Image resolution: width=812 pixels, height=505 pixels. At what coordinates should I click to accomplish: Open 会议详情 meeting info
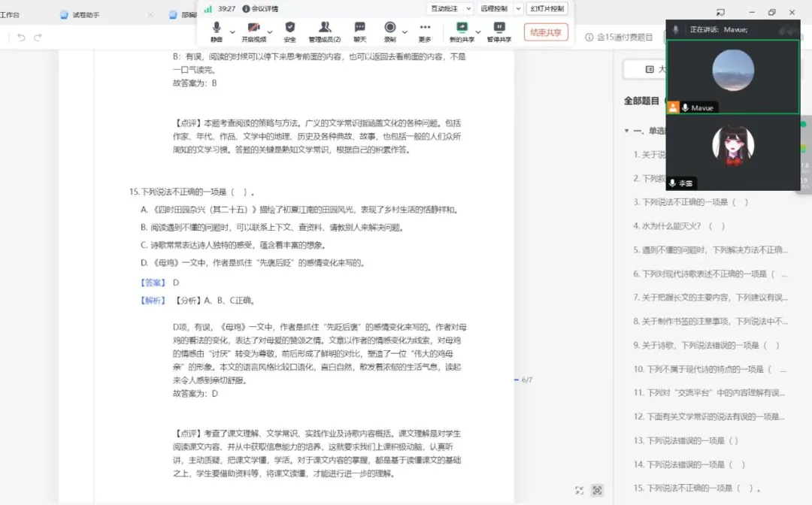click(261, 8)
